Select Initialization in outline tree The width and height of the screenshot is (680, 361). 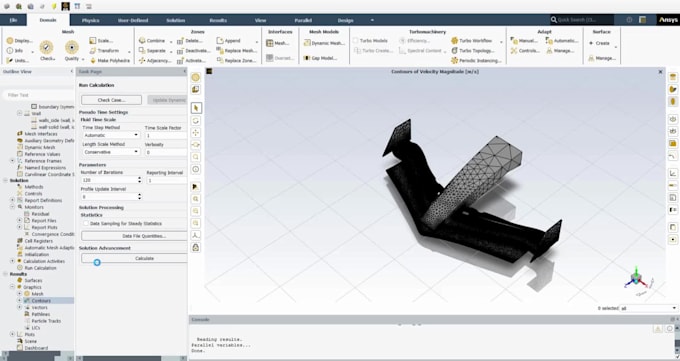36,254
